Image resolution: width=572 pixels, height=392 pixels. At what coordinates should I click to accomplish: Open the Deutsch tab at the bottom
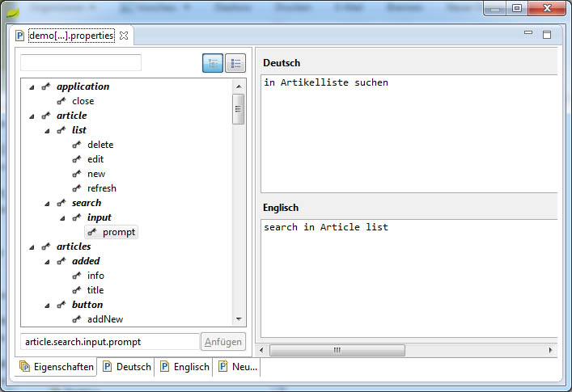pyautogui.click(x=126, y=366)
